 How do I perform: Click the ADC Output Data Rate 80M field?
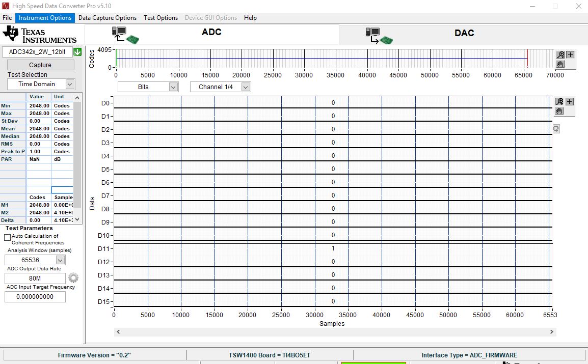click(x=35, y=278)
